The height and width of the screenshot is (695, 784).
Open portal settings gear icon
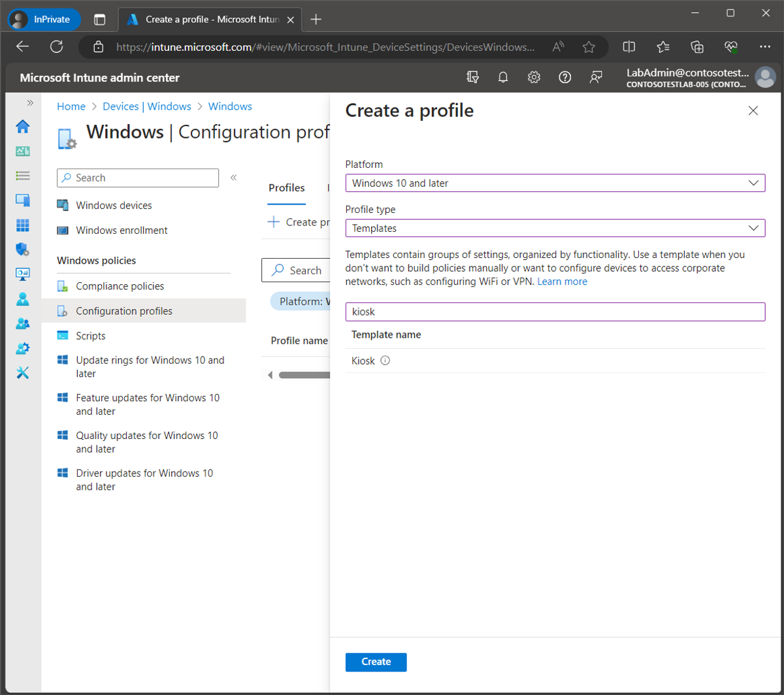tap(534, 77)
